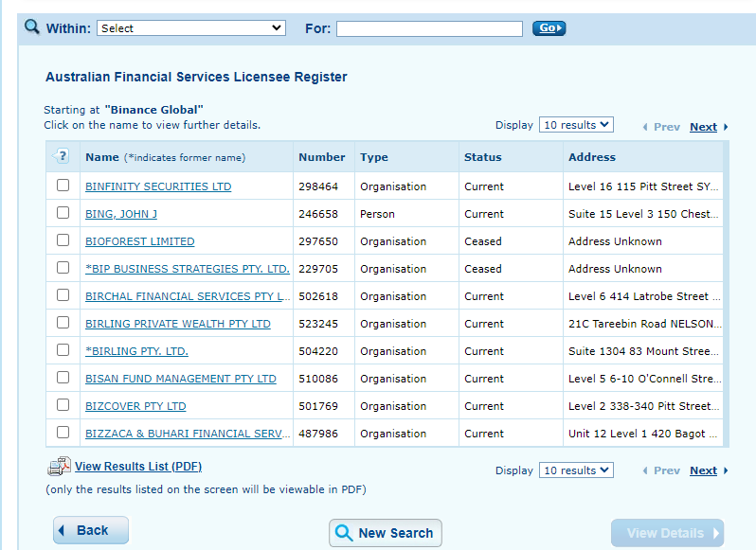This screenshot has width=756, height=550.
Task: Click View Results List (PDF) link
Action: pyautogui.click(x=138, y=466)
